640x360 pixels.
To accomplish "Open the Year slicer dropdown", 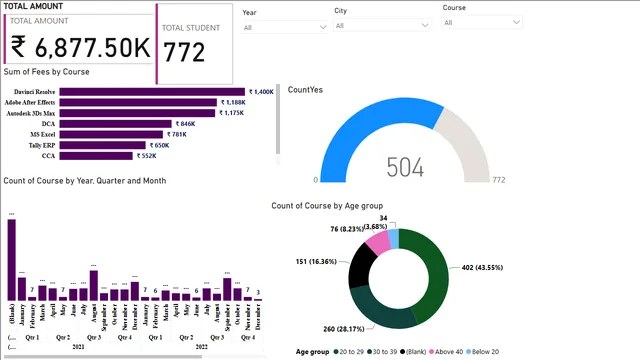I will click(284, 27).
